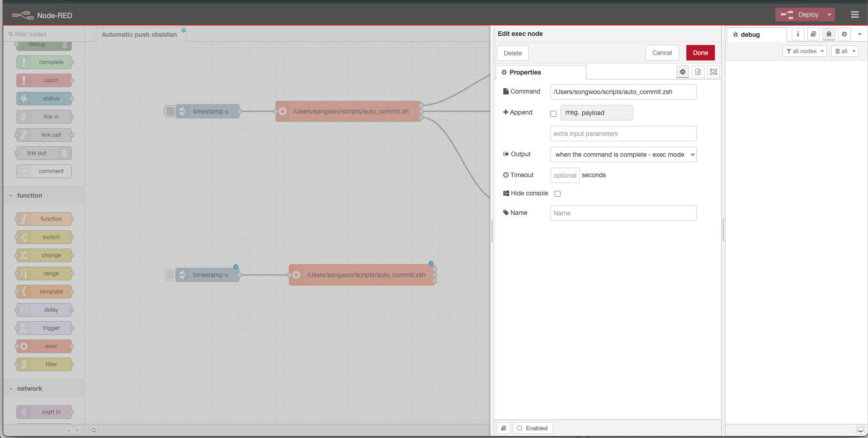The height and width of the screenshot is (438, 868).
Task: Collapse all palette categories arrow
Action: [69, 430]
